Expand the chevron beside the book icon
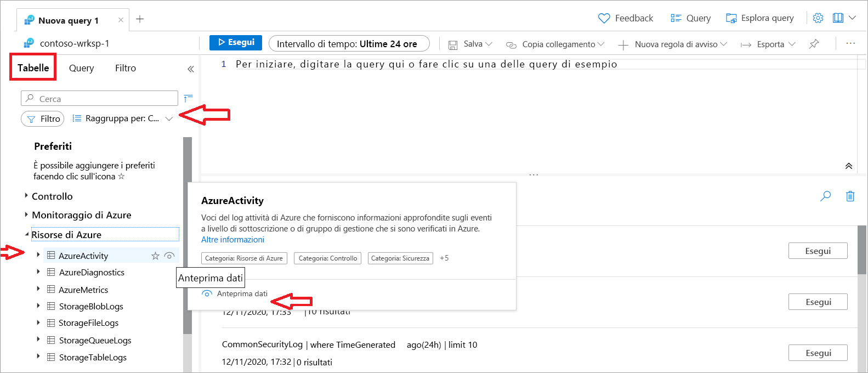This screenshot has height=373, width=868. [852, 18]
